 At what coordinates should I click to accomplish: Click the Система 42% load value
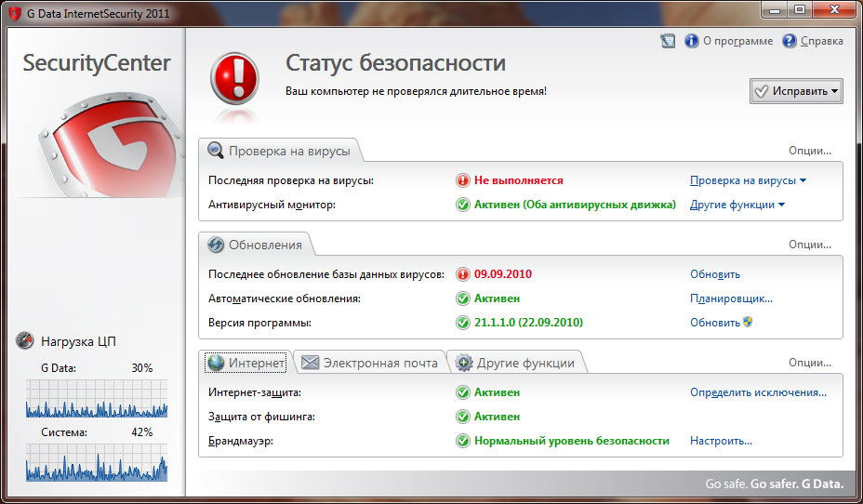pyautogui.click(x=142, y=432)
